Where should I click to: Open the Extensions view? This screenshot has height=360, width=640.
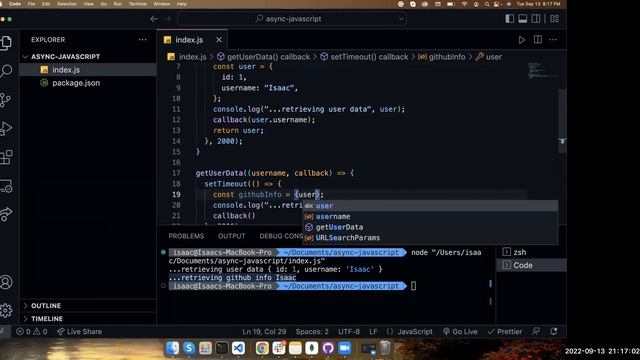pos(6,157)
